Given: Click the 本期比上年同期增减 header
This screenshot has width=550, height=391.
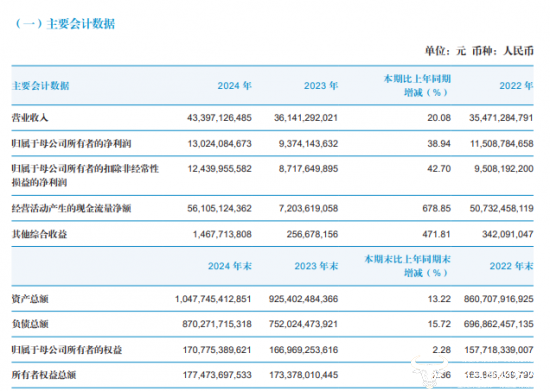Looking at the screenshot, I should (x=417, y=86).
